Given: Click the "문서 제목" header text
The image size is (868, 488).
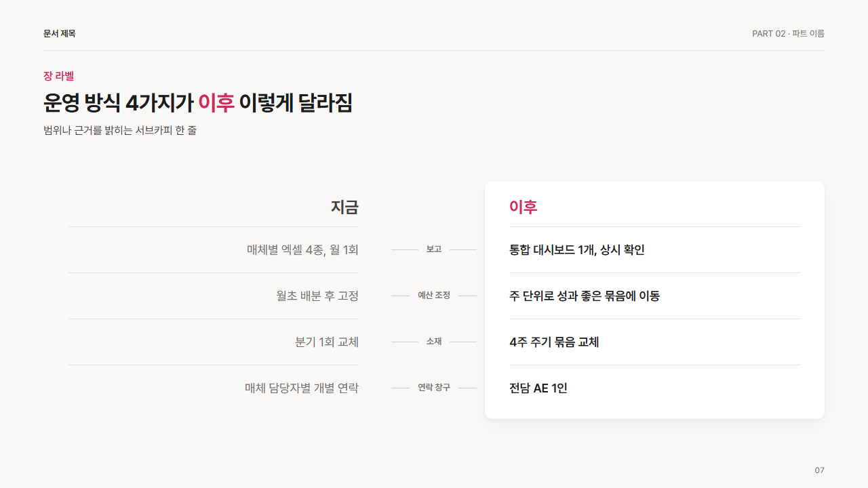Looking at the screenshot, I should tap(60, 33).
